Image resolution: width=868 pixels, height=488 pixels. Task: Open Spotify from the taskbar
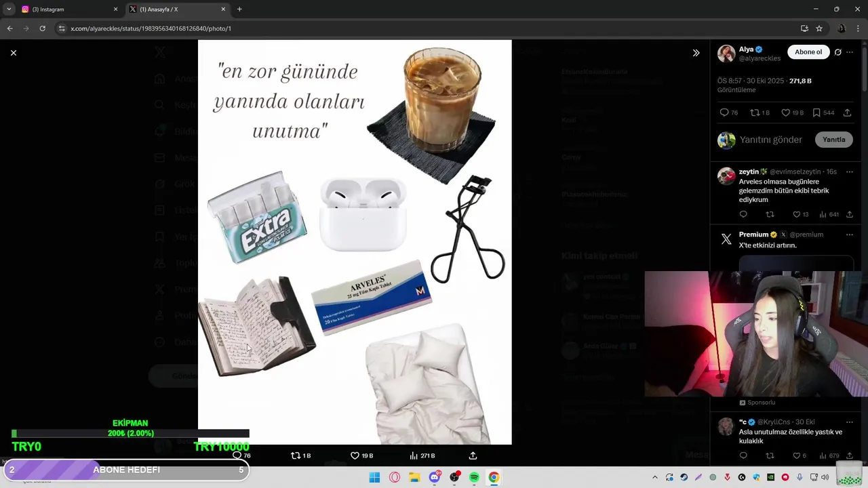474,477
